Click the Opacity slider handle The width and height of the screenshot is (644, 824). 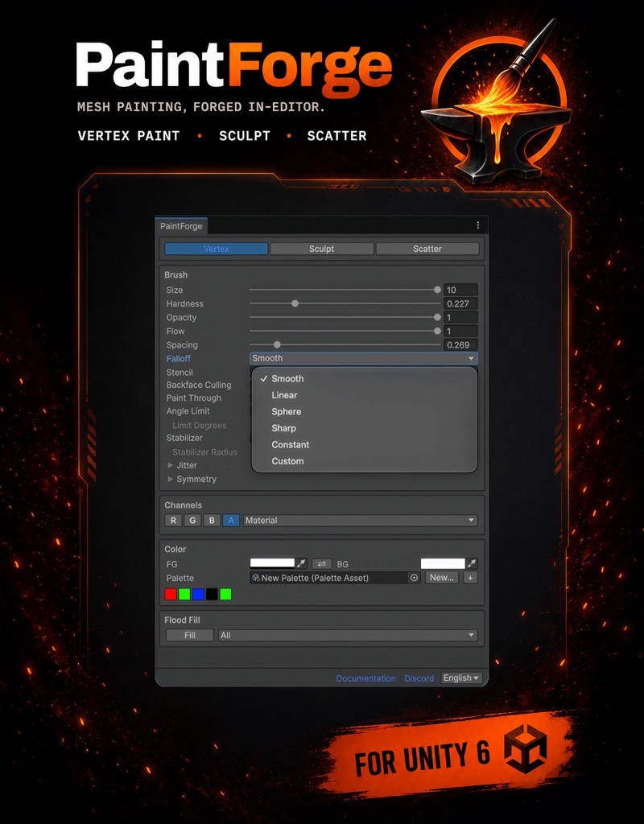click(x=437, y=317)
